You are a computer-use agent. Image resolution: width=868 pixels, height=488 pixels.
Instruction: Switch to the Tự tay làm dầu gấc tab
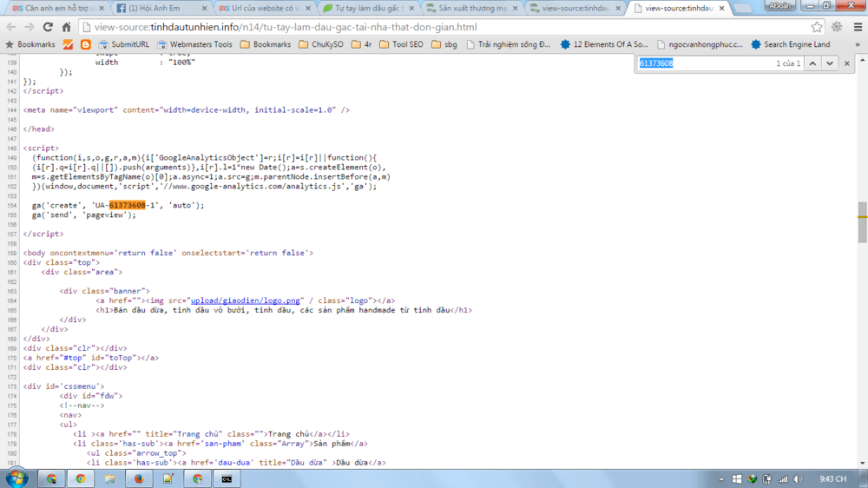pyautogui.click(x=368, y=9)
